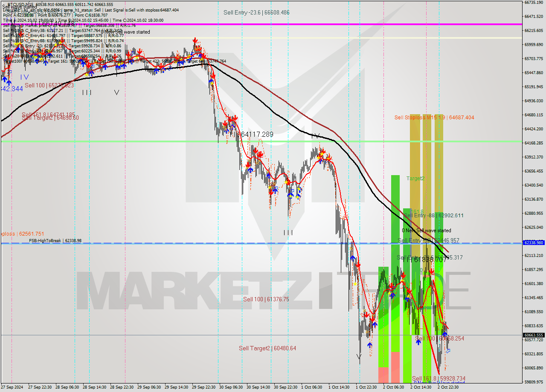Click the 'Sell 161.8 | 64741.185' label
546x392 pixels.
[48, 115]
